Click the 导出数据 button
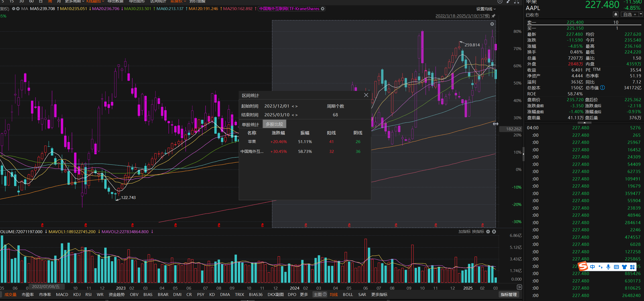Screen dimensions: 644x301 point(115,1)
